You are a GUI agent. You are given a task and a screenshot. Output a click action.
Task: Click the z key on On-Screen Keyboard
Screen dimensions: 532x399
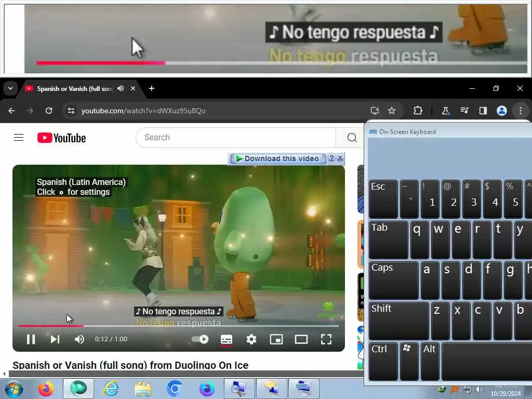point(440,321)
